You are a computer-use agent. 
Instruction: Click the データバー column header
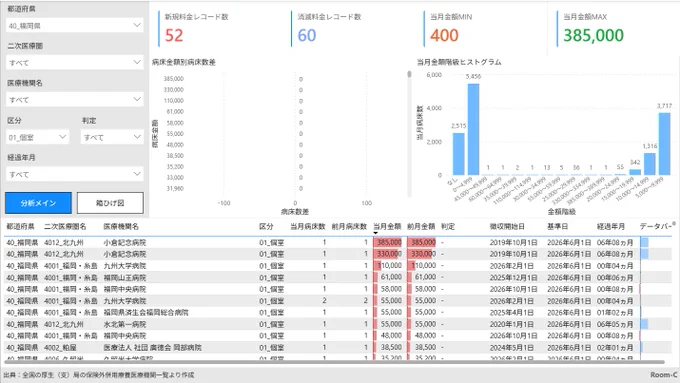click(655, 226)
